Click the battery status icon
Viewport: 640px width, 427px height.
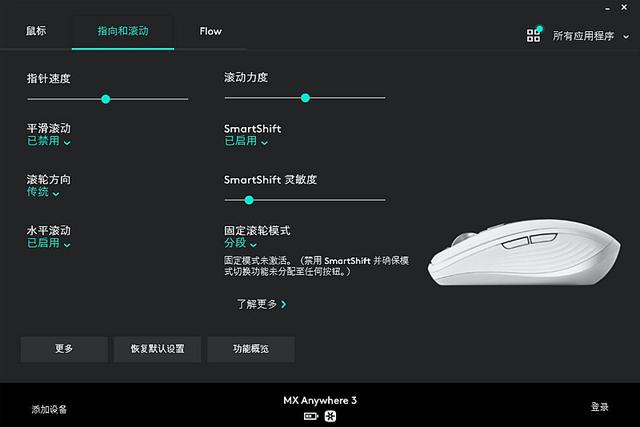(311, 416)
